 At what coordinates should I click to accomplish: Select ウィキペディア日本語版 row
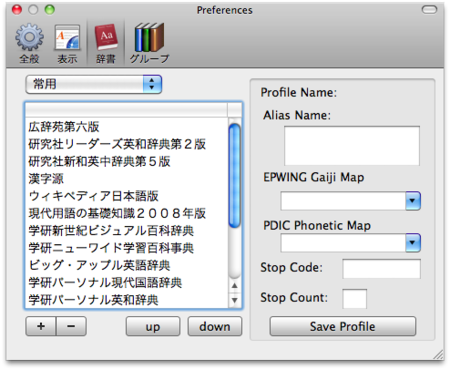click(x=127, y=196)
